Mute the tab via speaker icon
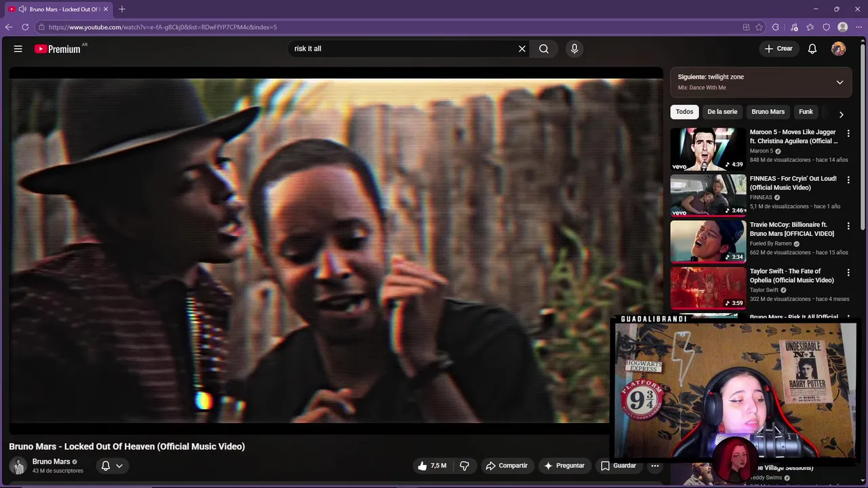Screen dimensions: 868x488 (x=22, y=9)
